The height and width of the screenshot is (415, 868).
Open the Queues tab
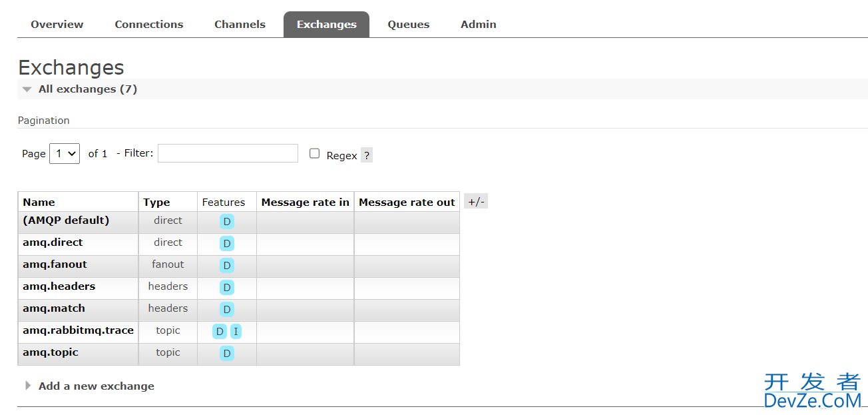[409, 25]
